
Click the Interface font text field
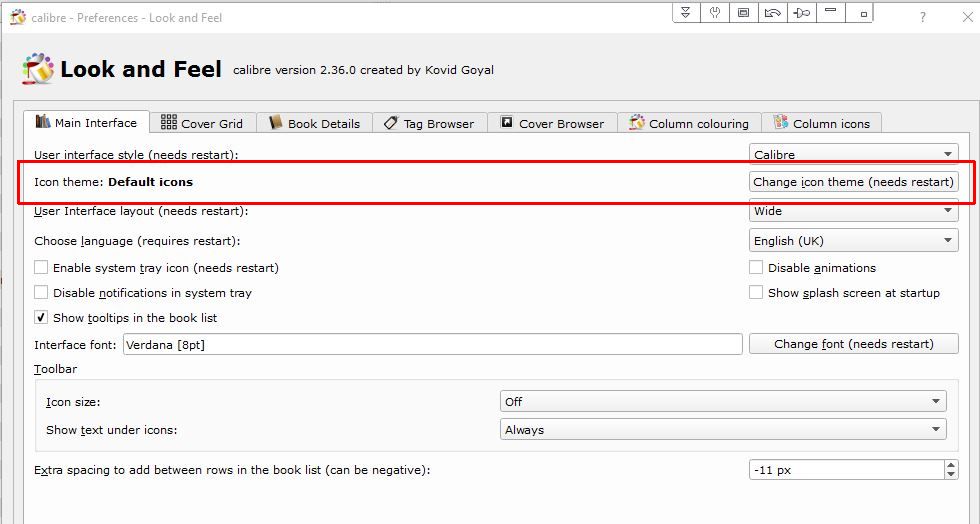(x=432, y=344)
